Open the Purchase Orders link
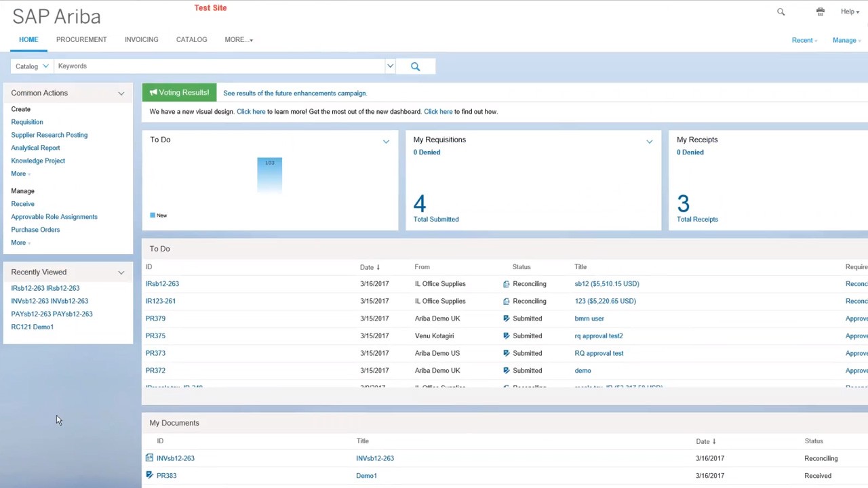 pos(35,230)
